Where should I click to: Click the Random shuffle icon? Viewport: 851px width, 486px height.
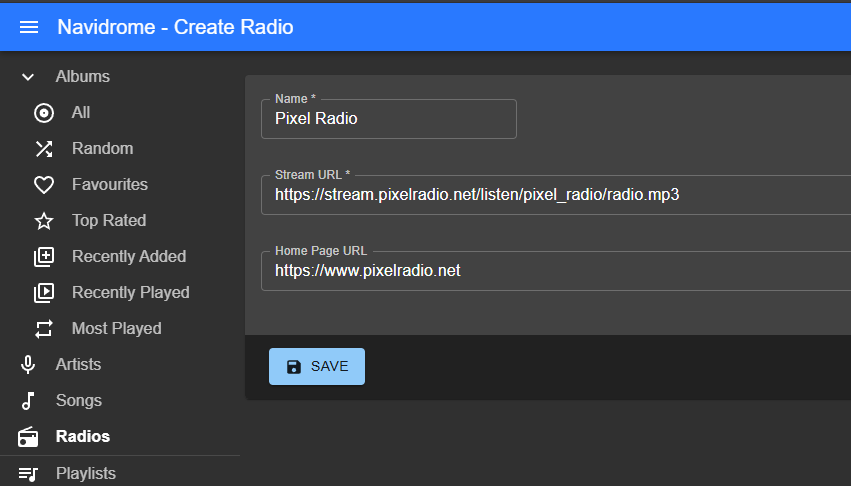(x=43, y=149)
